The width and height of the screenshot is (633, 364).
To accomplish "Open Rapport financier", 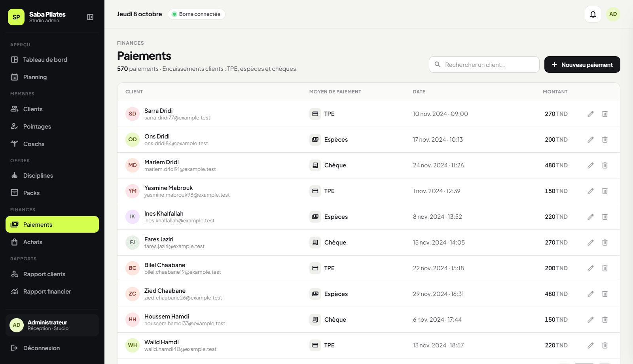I will [52, 292].
